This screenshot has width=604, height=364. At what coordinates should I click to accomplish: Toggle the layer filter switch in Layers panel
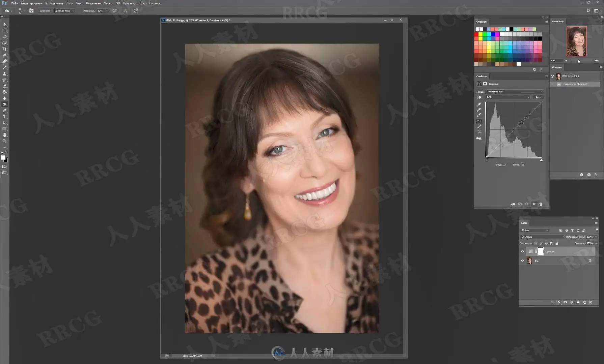click(597, 230)
